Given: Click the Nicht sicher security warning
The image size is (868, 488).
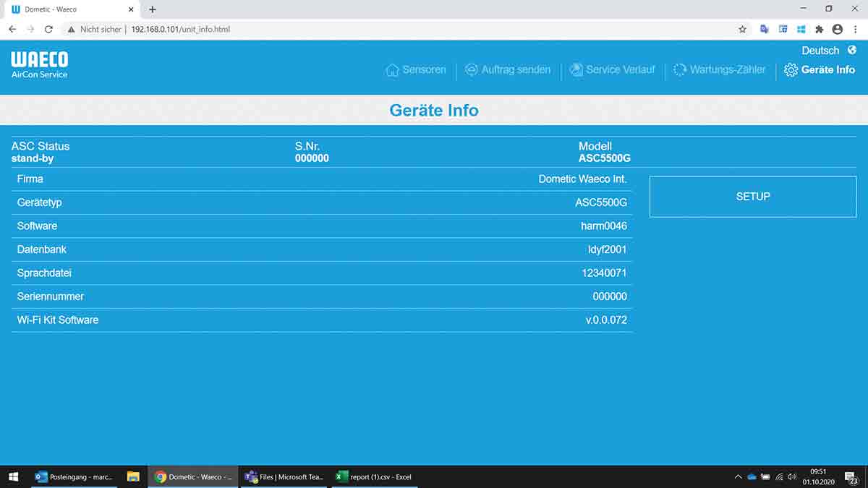Looking at the screenshot, I should (x=95, y=30).
